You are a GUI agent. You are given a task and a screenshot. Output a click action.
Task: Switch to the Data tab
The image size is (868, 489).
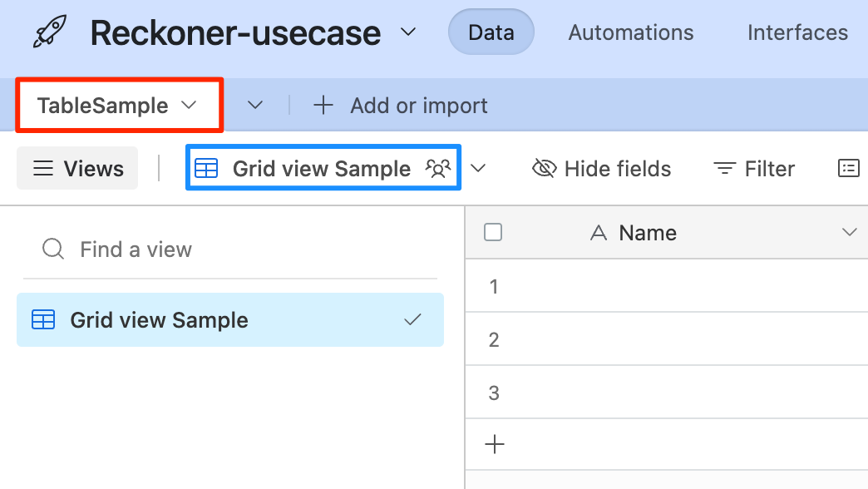(x=491, y=32)
